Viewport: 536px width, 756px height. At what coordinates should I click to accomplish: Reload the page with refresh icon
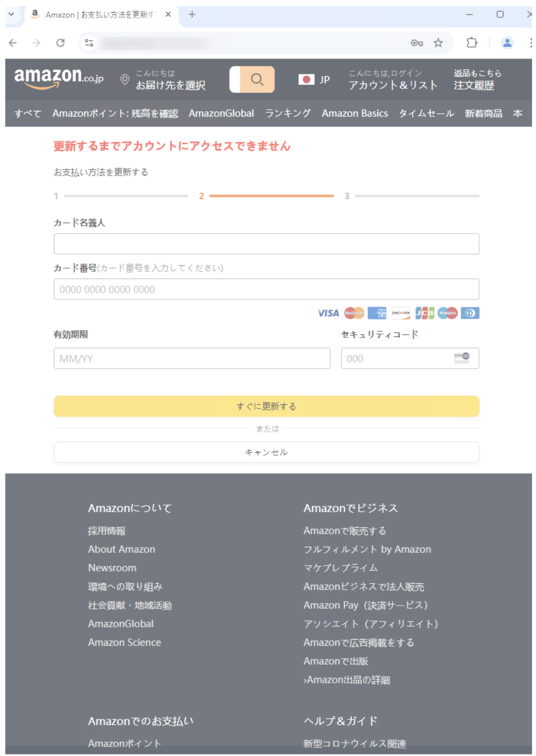click(60, 43)
